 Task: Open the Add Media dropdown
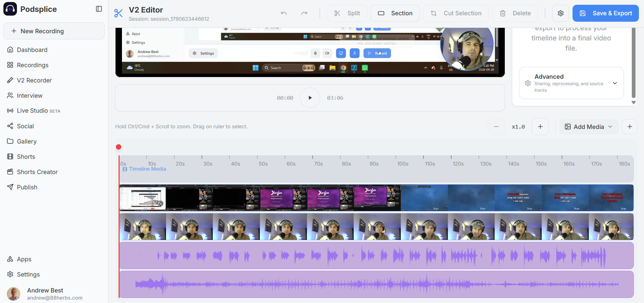589,127
